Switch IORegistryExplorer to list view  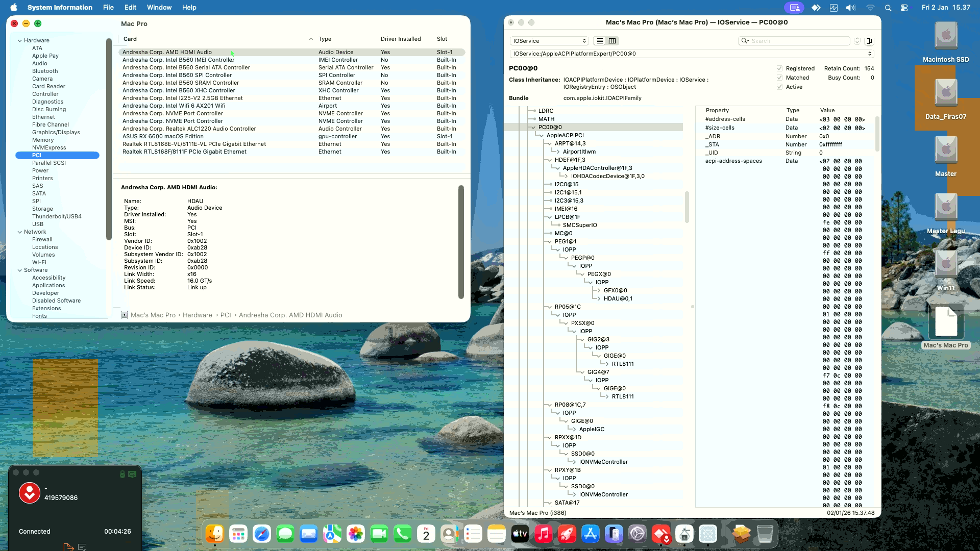click(x=600, y=41)
